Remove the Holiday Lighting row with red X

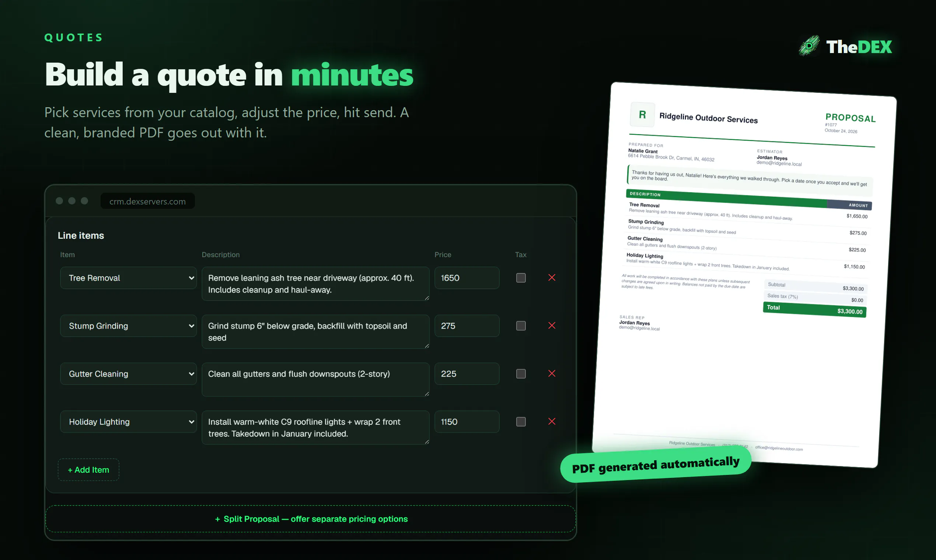[x=551, y=421]
